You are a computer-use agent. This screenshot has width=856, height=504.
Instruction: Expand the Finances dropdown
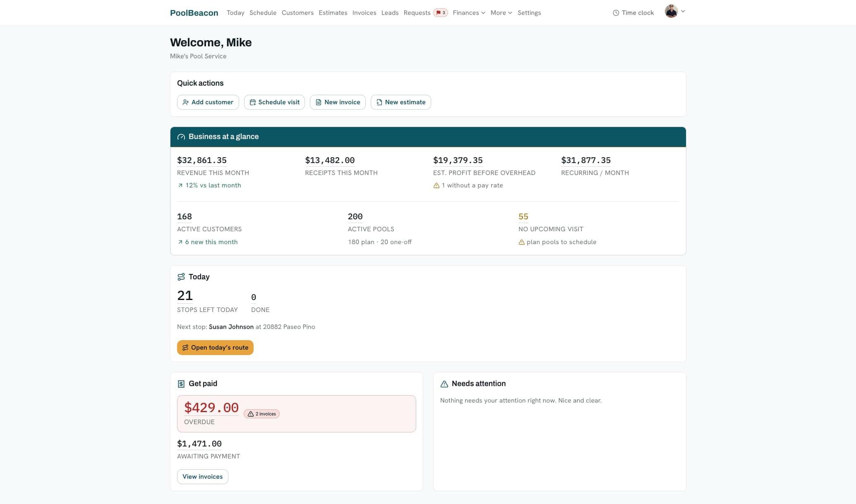(469, 13)
